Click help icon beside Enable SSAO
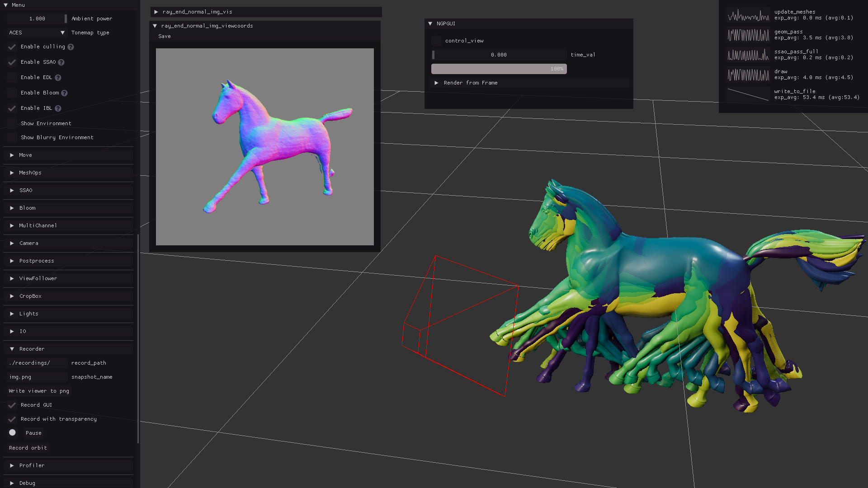 61,62
